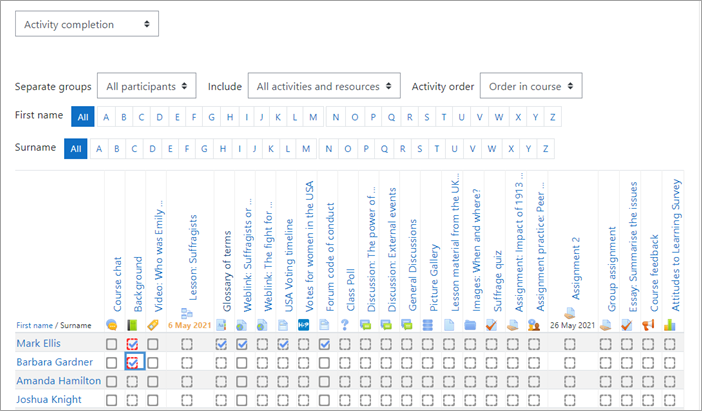The width and height of the screenshot is (702, 411).
Task: Toggle Glossary of terms checkbox for Mark Ellis
Action: [x=222, y=344]
